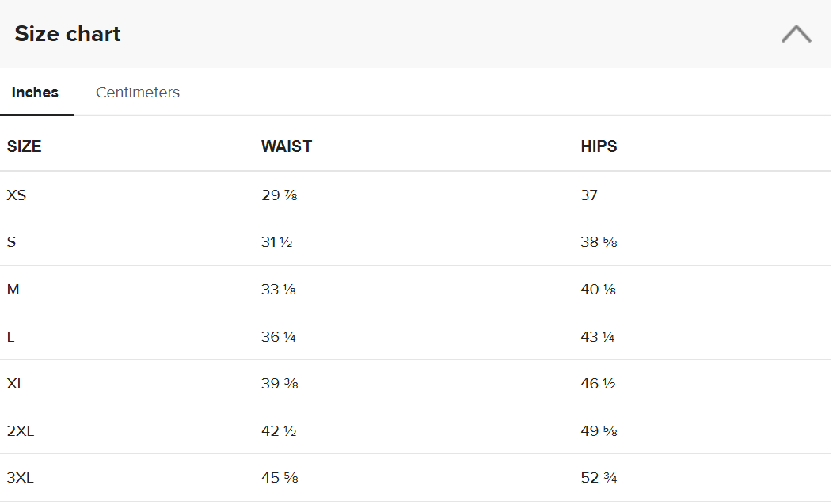Select the Inches tab
This screenshot has height=504, width=833.
coord(36,93)
